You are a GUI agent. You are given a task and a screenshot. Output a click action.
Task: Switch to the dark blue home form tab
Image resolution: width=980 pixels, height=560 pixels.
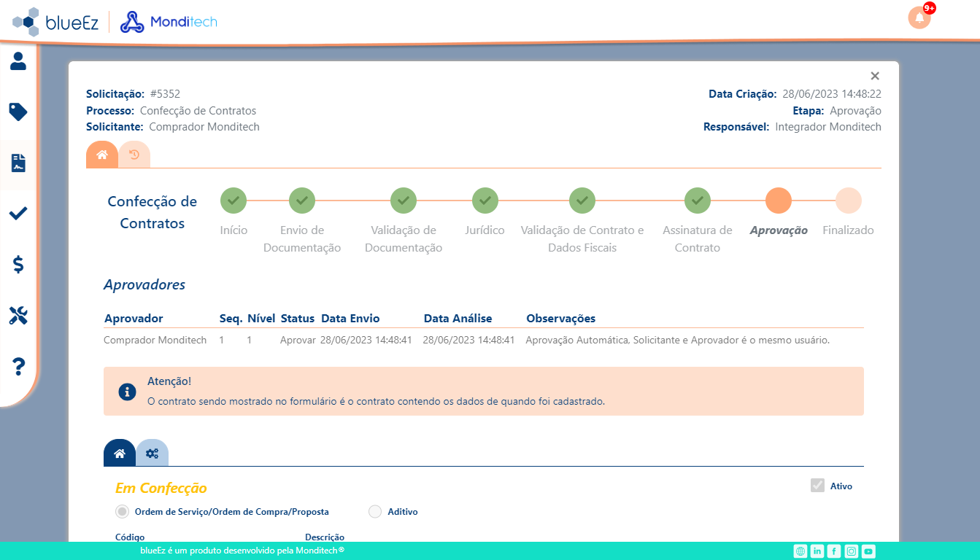coord(120,453)
